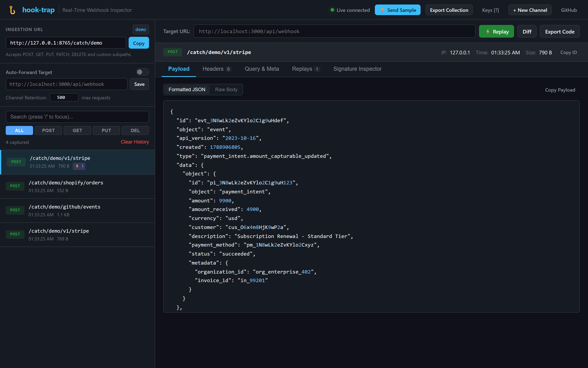Filter requests by PUT method
The height and width of the screenshot is (368, 588).
[x=106, y=130]
